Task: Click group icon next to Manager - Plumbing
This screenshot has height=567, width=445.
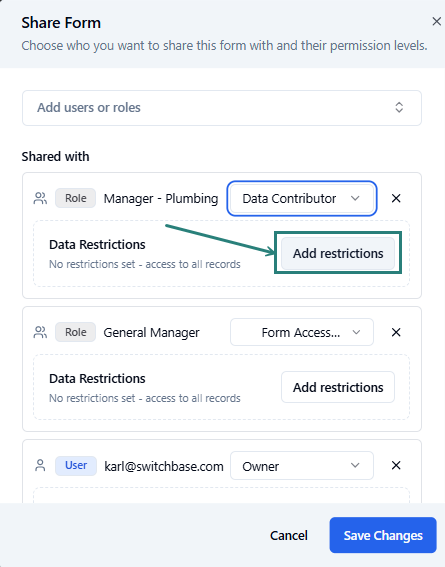Action: 40,198
